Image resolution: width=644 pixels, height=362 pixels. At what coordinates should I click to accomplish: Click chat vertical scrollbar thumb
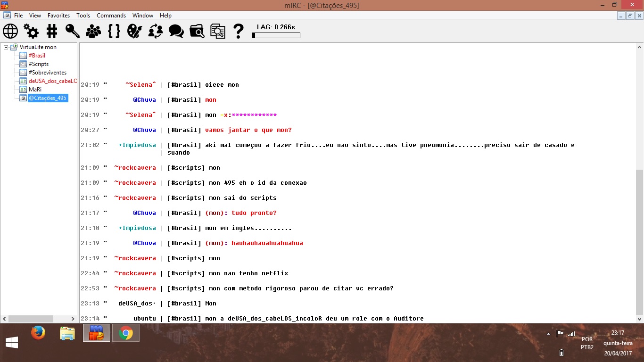point(640,243)
